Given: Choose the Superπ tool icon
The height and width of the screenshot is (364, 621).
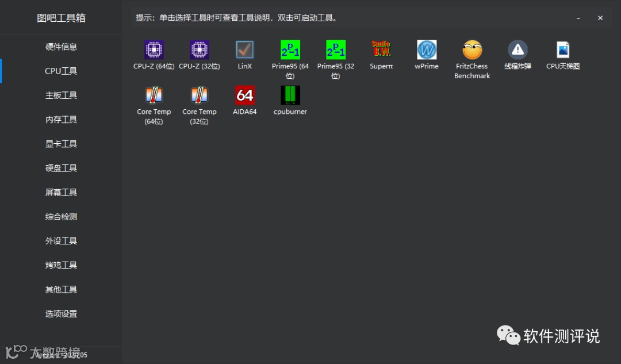Looking at the screenshot, I should coord(381,49).
